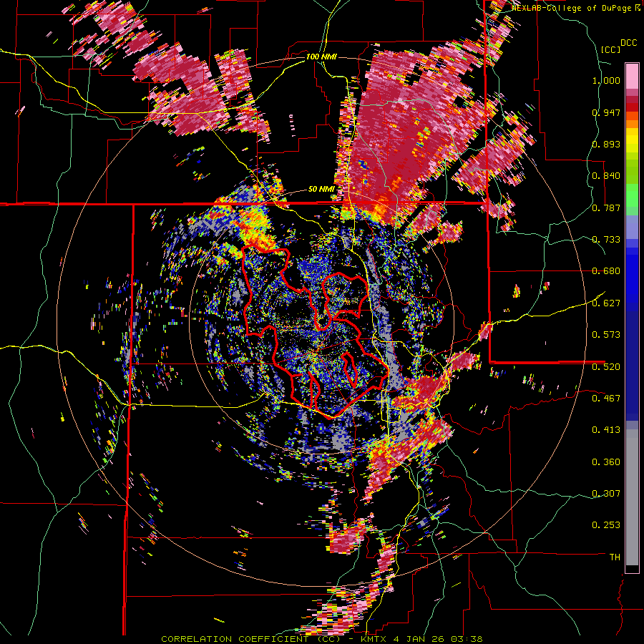
Task: Click the 0.627 color scale value
Action: coord(606,303)
